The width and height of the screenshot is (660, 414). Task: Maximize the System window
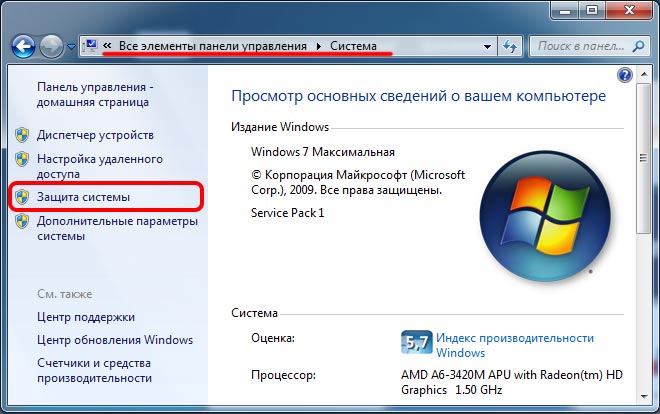592,11
